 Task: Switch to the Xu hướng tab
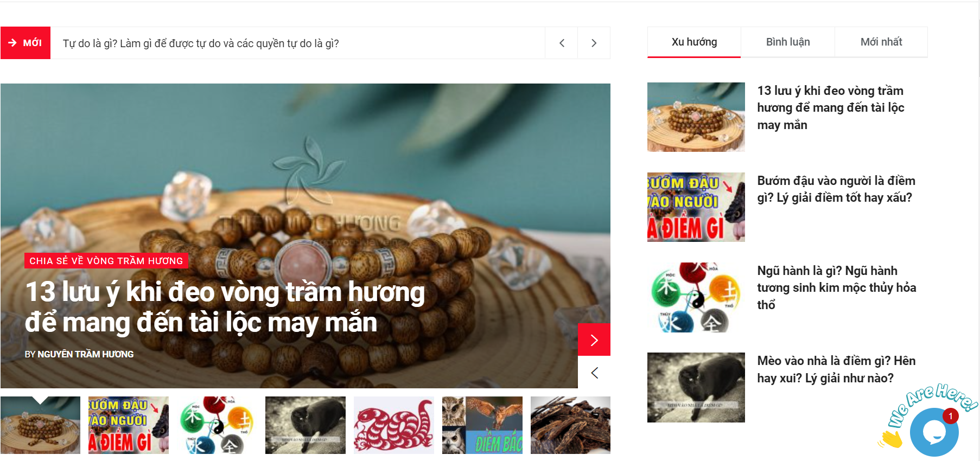pos(694,42)
